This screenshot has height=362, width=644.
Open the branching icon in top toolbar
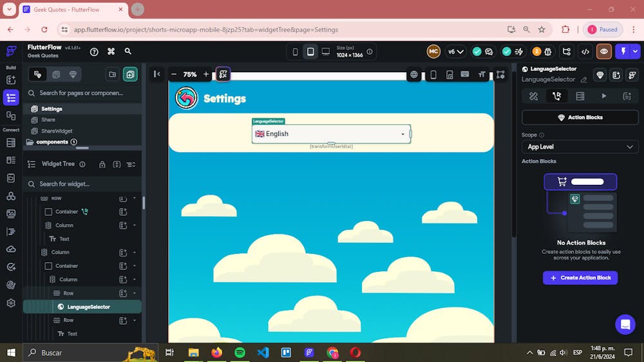pos(567,52)
